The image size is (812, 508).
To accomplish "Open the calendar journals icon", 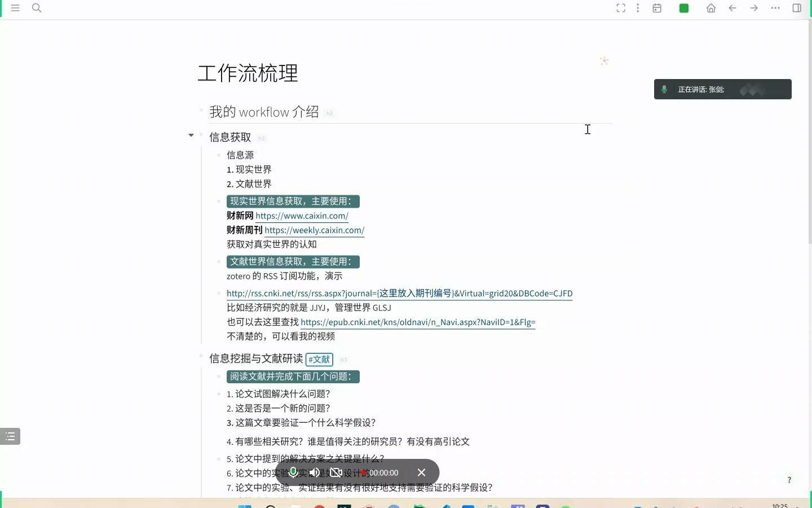I will pos(657,8).
